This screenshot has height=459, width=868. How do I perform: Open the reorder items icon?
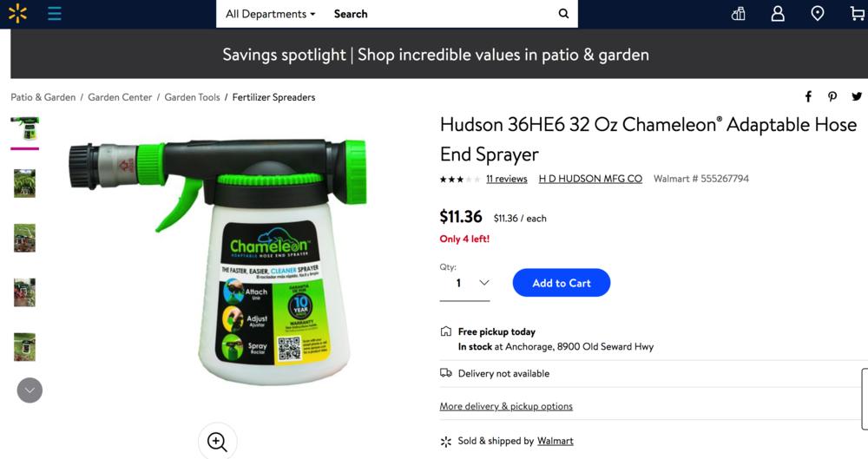coord(738,14)
